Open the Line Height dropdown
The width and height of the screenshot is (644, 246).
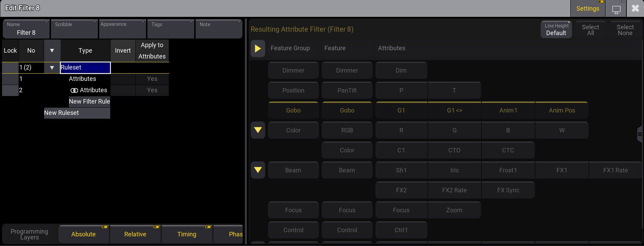[x=556, y=30]
